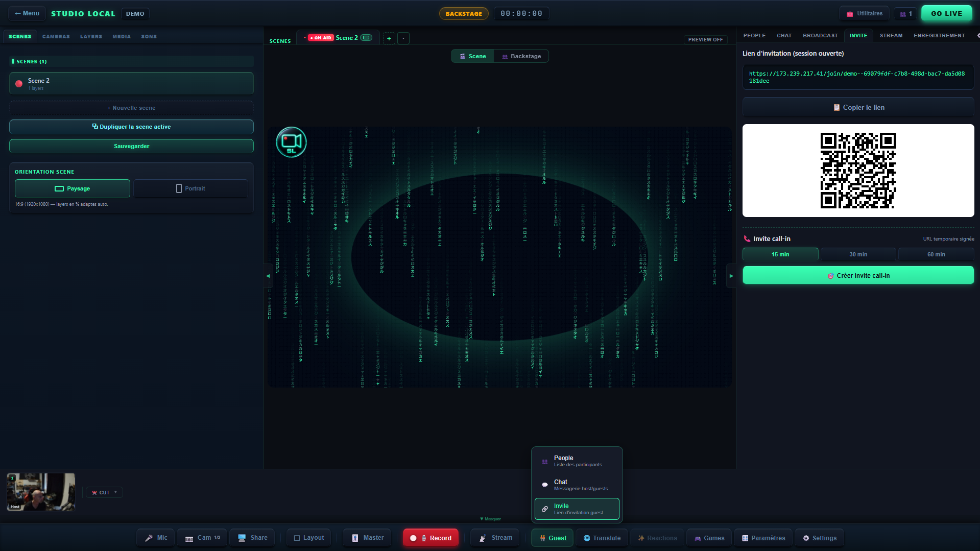The width and height of the screenshot is (980, 551).
Task: Switch to Scene view toggle
Action: click(x=472, y=56)
